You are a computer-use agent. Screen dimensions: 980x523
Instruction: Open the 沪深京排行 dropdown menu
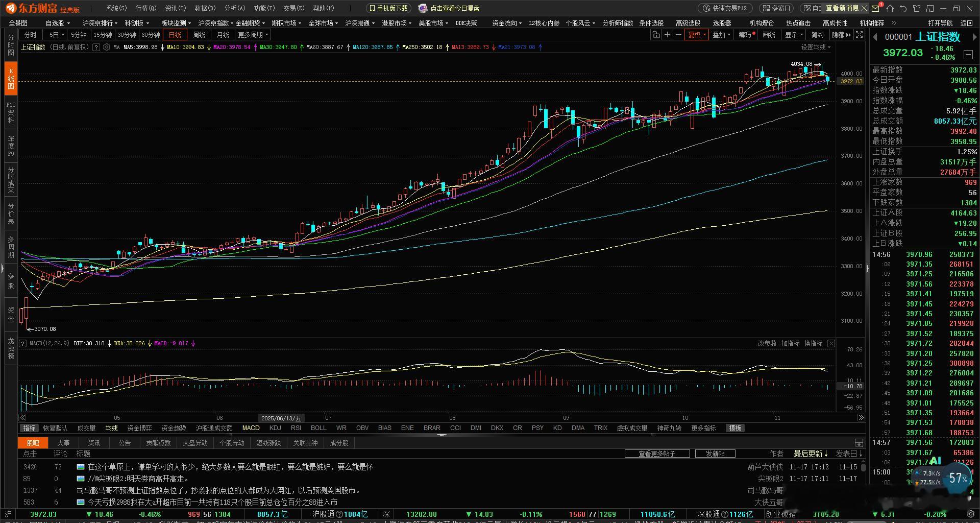point(100,23)
